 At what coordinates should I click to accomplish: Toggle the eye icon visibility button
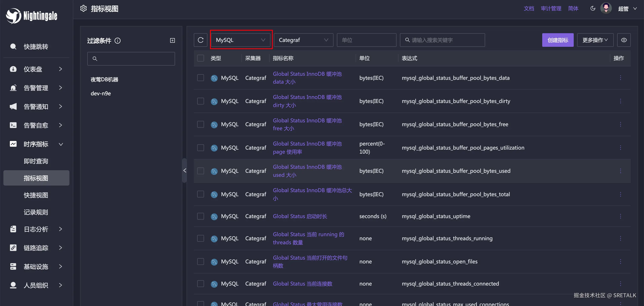click(x=624, y=40)
